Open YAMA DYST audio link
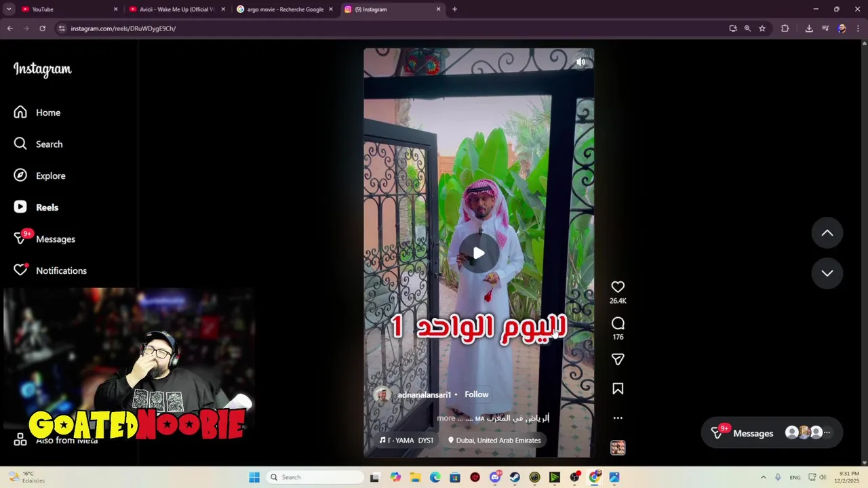Screen dimensions: 868x488 tap(407, 441)
